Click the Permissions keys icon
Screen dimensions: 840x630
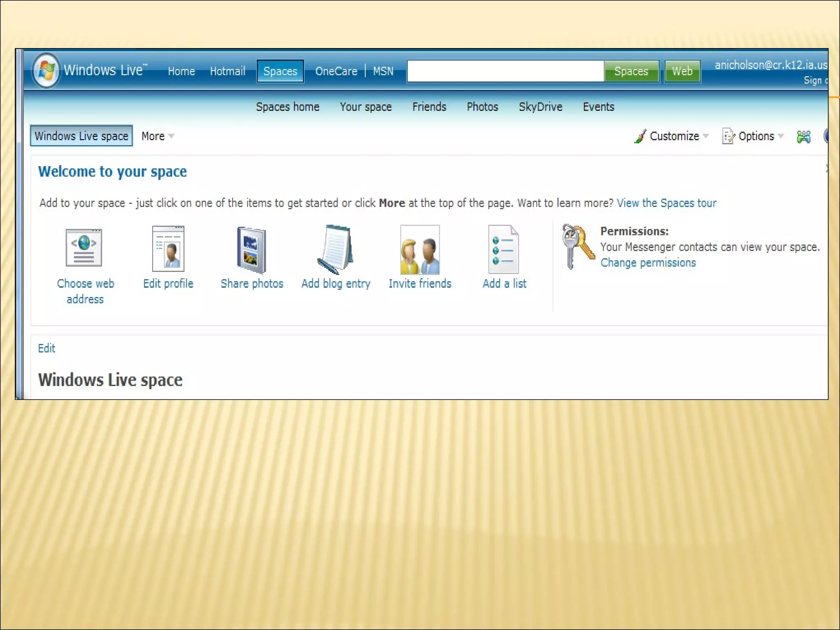(577, 246)
